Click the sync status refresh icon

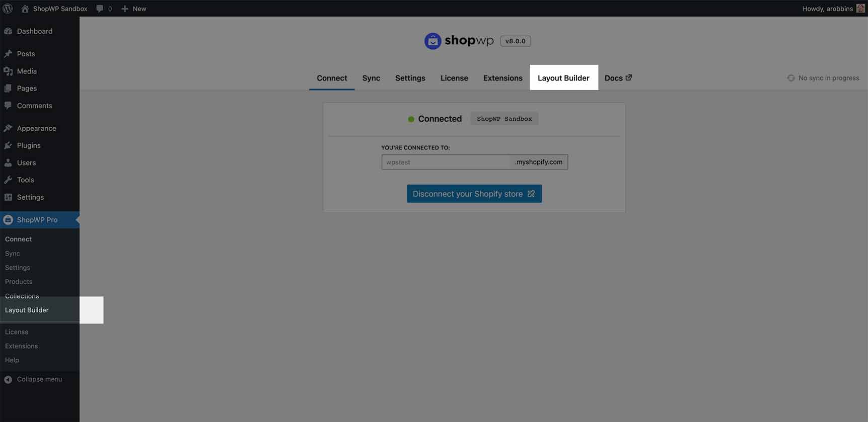[x=791, y=78]
